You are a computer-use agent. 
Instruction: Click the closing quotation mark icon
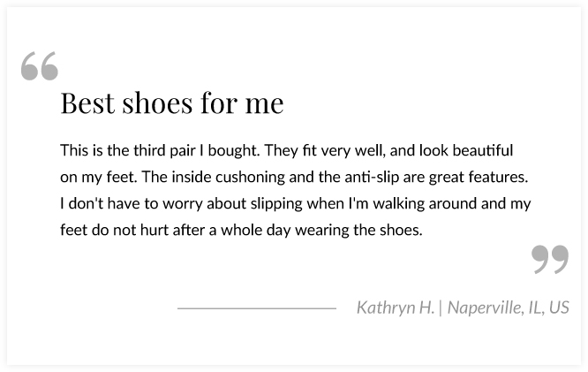pyautogui.click(x=550, y=260)
